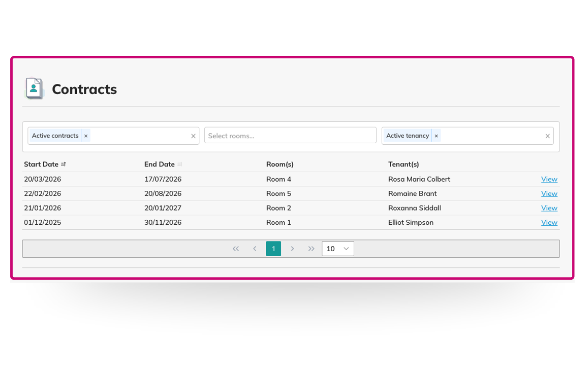Jump to the first page of contracts
588x368 pixels.
(236, 248)
